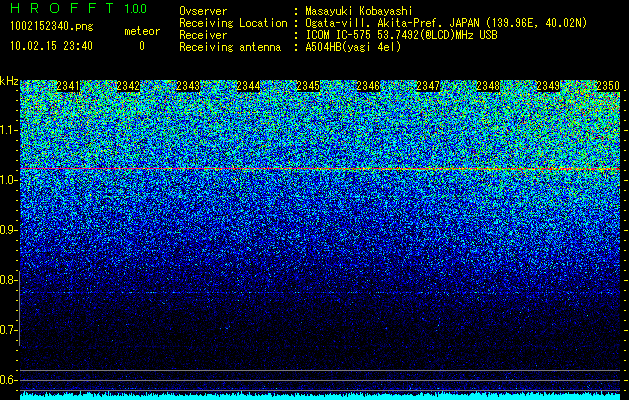This screenshot has width=629, height=400.
Task: Click the 2342 time marker
Action: point(128,86)
